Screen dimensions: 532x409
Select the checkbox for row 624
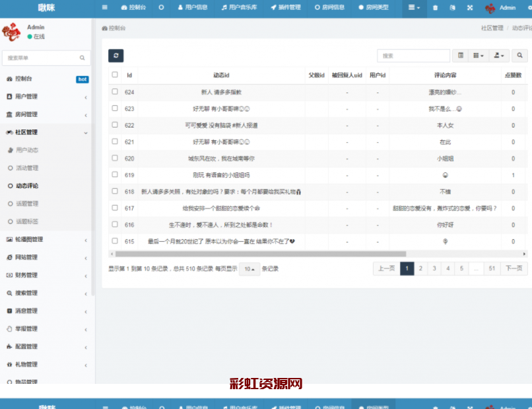pos(115,92)
